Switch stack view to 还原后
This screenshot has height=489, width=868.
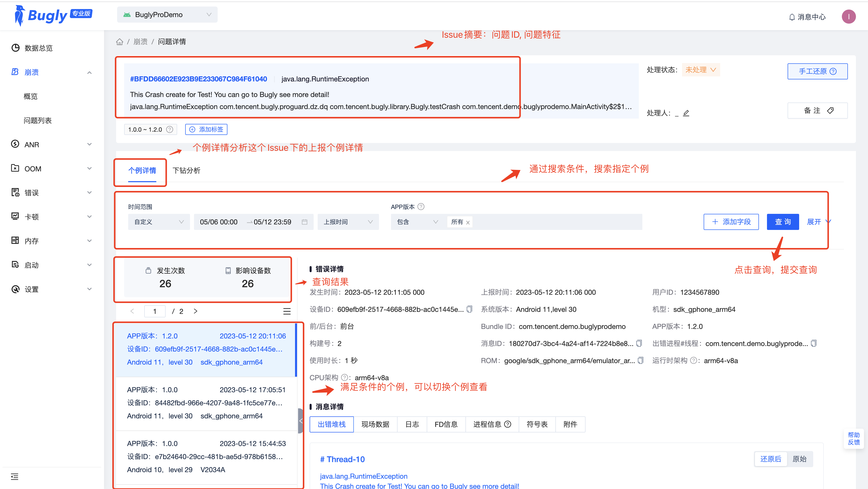click(x=770, y=459)
